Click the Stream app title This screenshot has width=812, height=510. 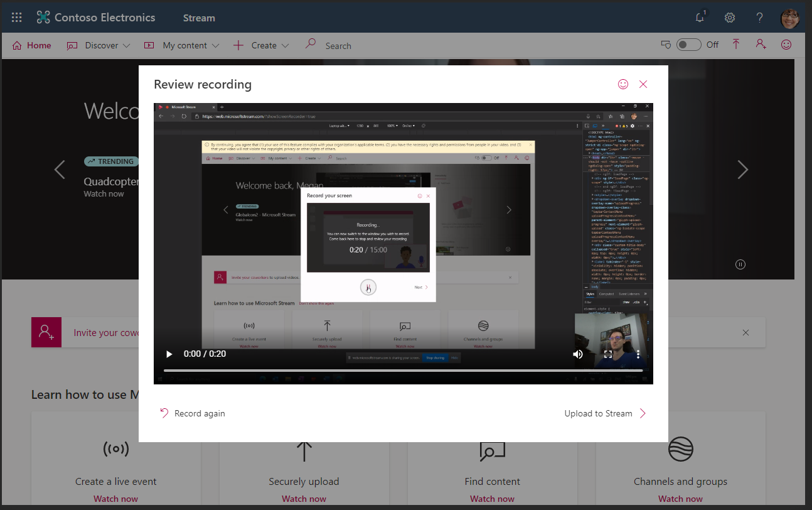pyautogui.click(x=199, y=18)
